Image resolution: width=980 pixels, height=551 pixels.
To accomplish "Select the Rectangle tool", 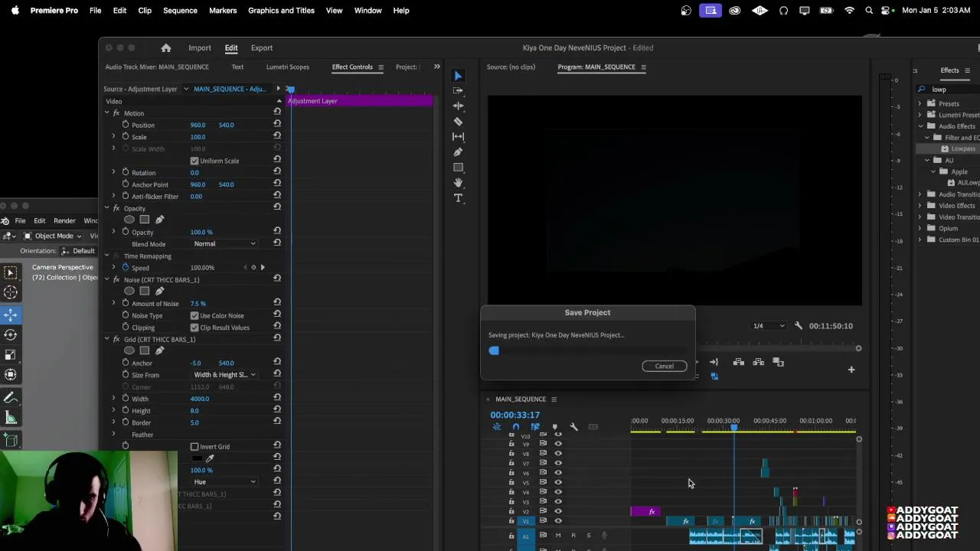I will (458, 168).
